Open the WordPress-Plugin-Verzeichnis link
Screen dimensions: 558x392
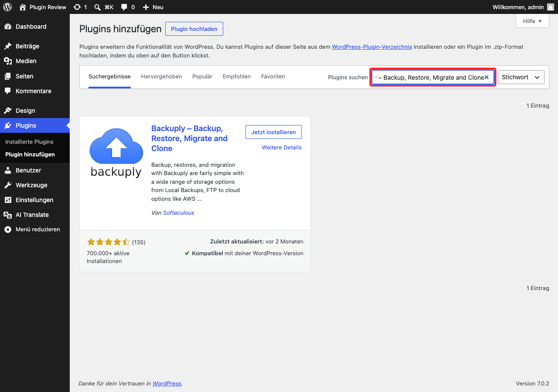coord(372,47)
